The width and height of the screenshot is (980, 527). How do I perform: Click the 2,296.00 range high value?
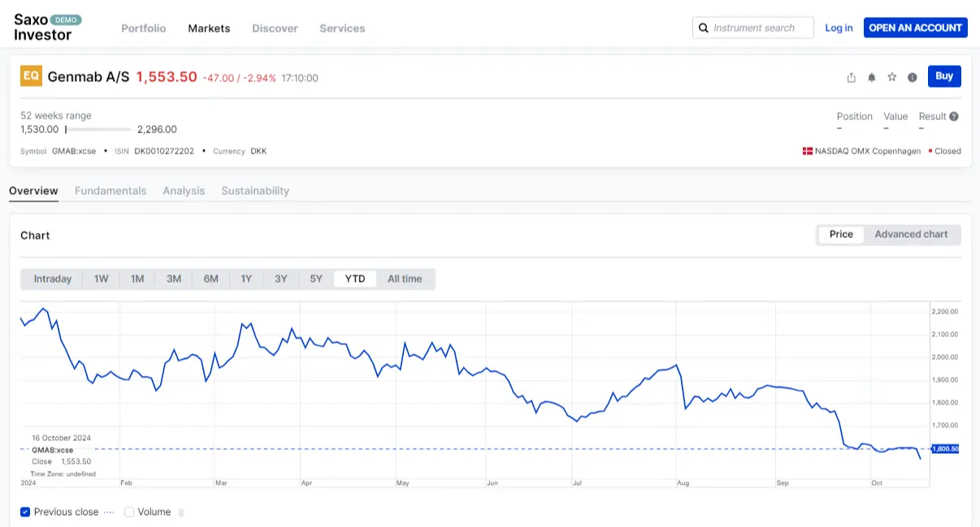click(157, 129)
